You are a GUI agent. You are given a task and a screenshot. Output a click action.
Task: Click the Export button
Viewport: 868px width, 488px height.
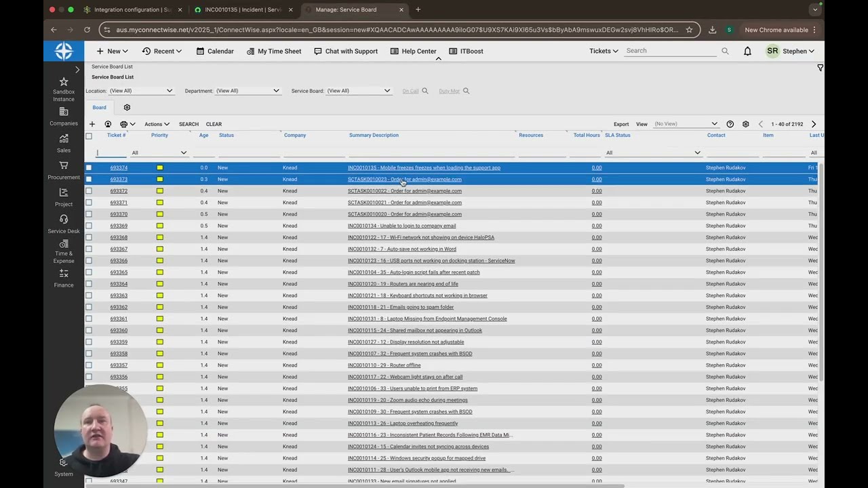pyautogui.click(x=621, y=124)
